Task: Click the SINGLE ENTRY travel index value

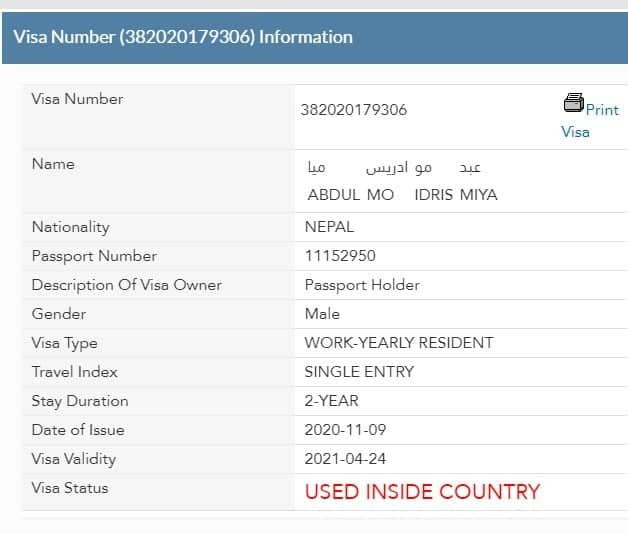Action: coord(359,372)
